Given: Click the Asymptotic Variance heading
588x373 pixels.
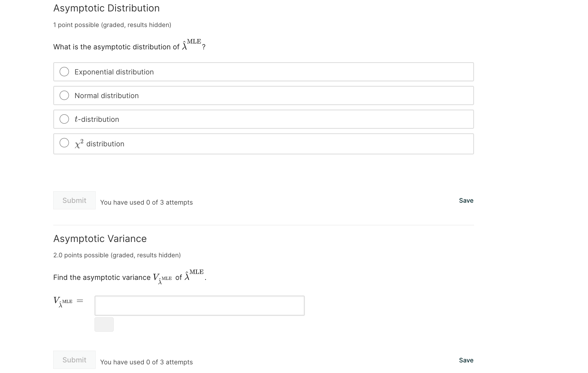Looking at the screenshot, I should pyautogui.click(x=100, y=239).
